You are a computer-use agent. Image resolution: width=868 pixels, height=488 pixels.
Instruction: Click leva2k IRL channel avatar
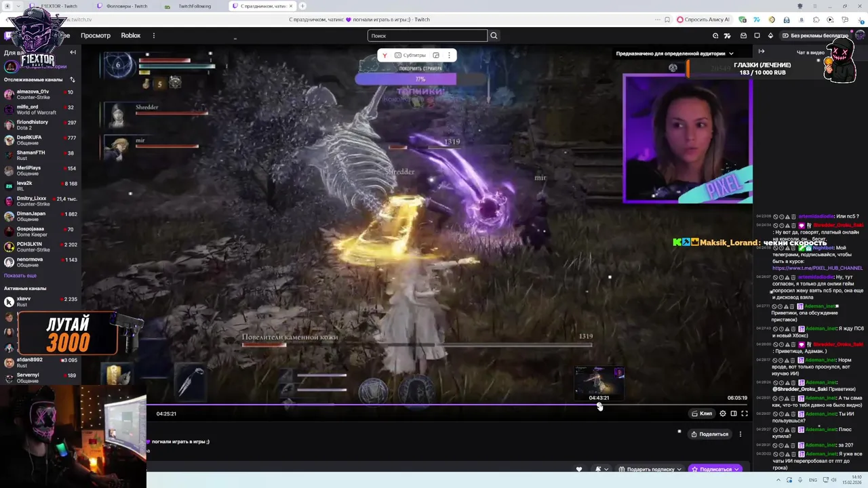tap(9, 186)
